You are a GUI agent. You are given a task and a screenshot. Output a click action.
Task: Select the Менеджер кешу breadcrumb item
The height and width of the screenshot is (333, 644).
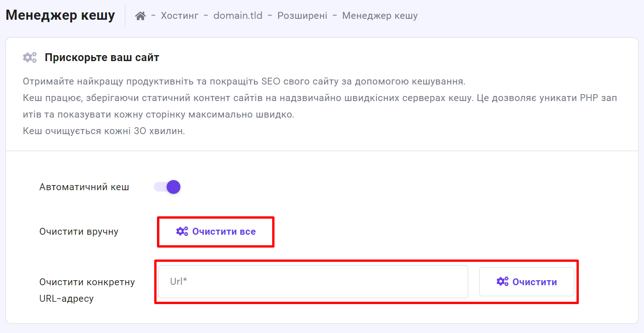click(380, 16)
